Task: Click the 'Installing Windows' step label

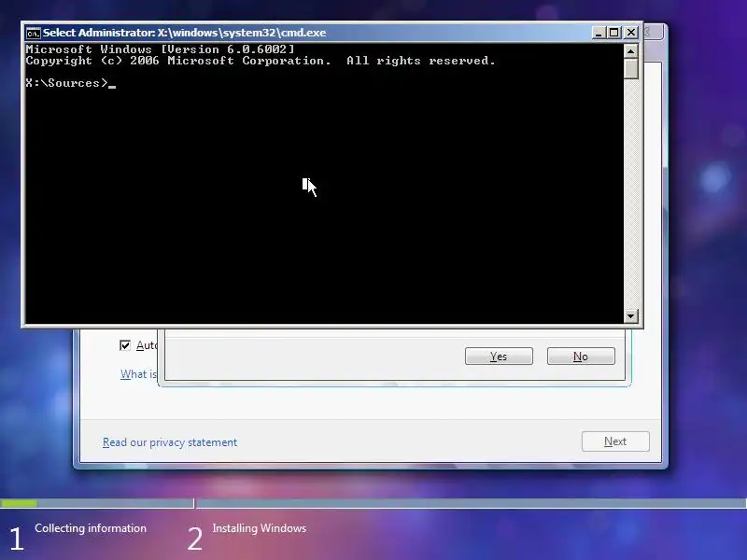Action: tap(260, 528)
